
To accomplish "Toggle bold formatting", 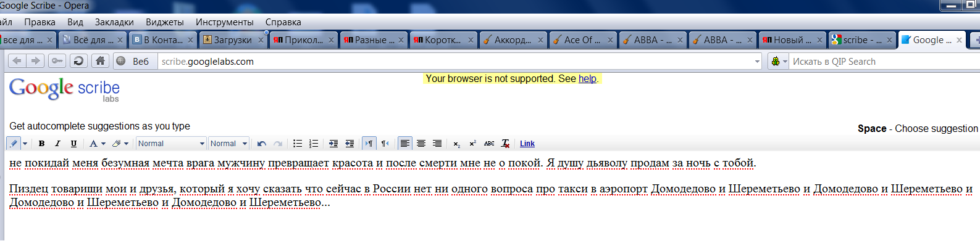I will [x=41, y=143].
